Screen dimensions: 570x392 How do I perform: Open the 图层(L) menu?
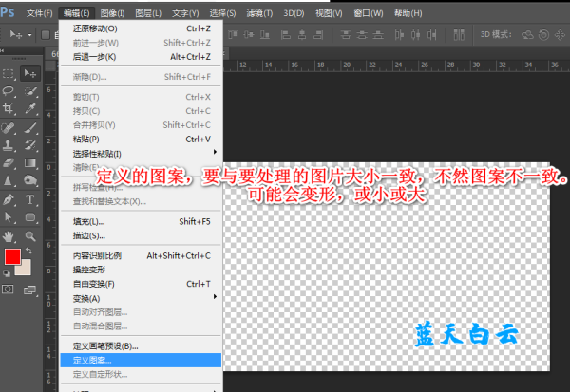click(x=148, y=13)
